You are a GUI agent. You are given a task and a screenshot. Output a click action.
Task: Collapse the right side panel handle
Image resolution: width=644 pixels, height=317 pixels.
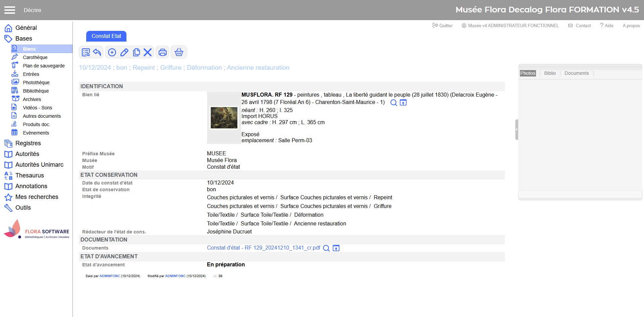click(517, 129)
